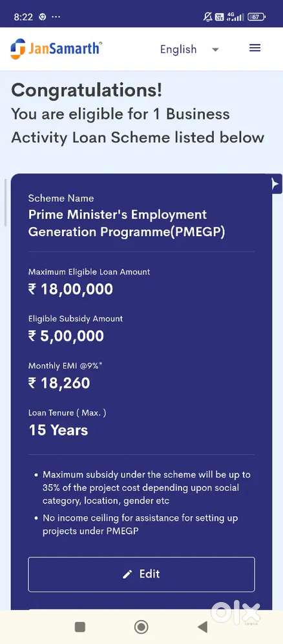Tap the recent apps square icon

pos(80,627)
